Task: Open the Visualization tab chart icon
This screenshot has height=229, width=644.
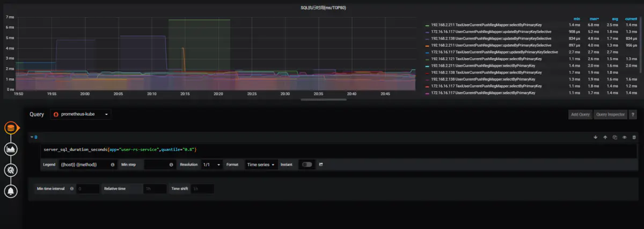Action: [10, 149]
